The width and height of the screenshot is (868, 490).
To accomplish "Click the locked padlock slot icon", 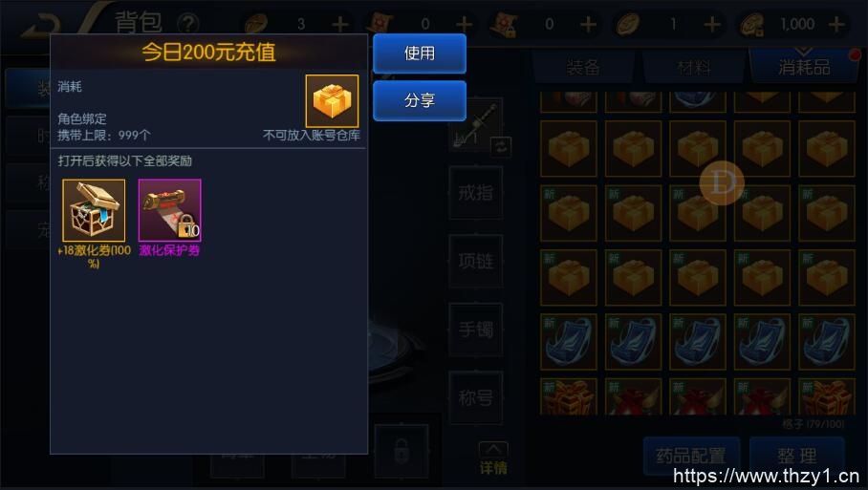I will [401, 451].
